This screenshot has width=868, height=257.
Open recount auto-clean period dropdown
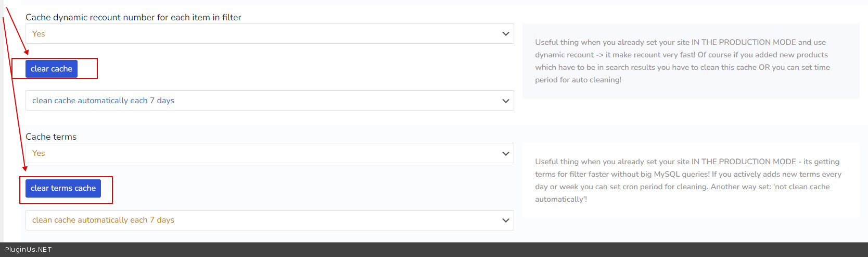270,101
